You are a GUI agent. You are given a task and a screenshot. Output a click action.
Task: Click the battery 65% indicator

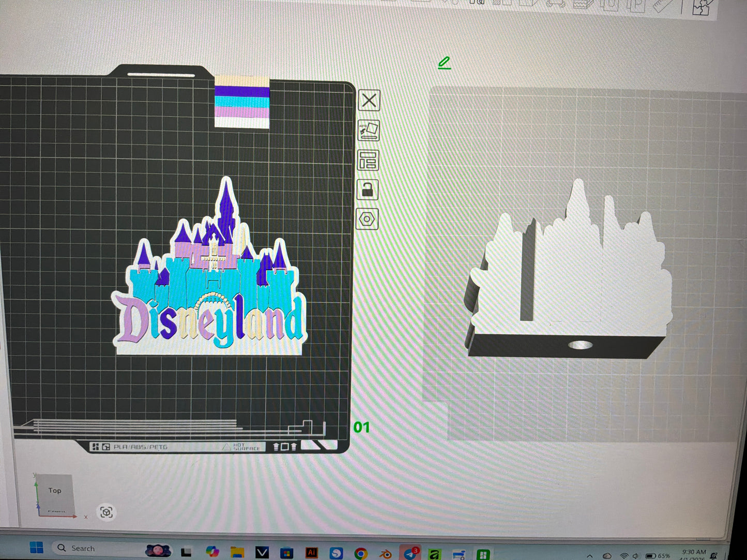click(658, 556)
